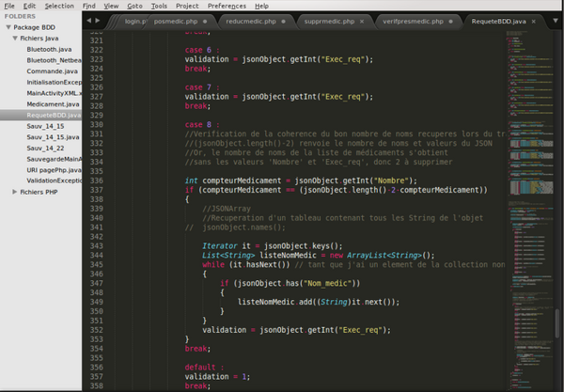
Task: Switch to the verifpresmedic.php tab
Action: pyautogui.click(x=414, y=20)
